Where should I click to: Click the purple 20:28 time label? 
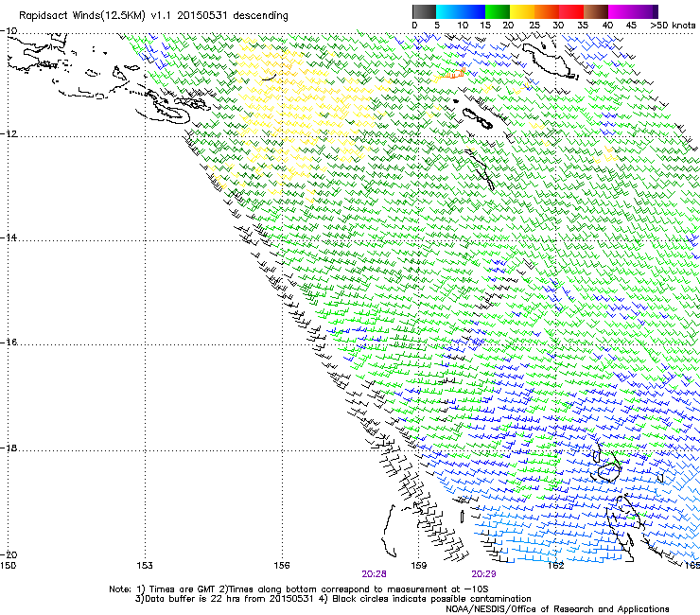[x=374, y=574]
